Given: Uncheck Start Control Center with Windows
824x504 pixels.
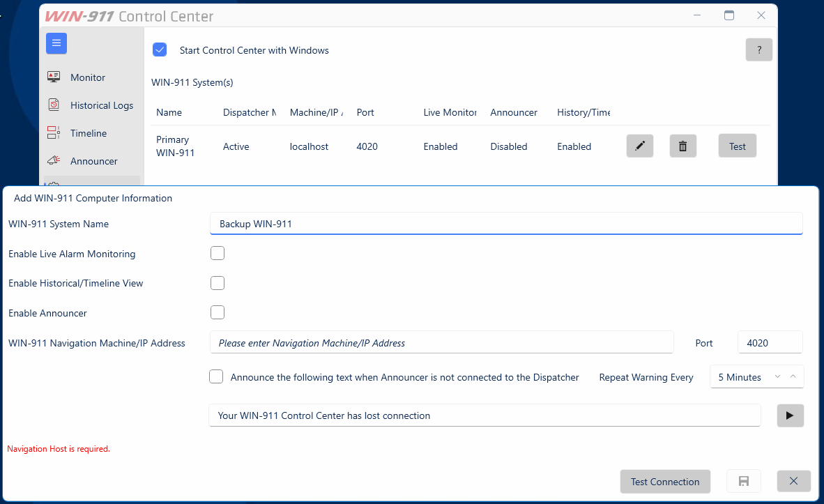Looking at the screenshot, I should (x=160, y=50).
